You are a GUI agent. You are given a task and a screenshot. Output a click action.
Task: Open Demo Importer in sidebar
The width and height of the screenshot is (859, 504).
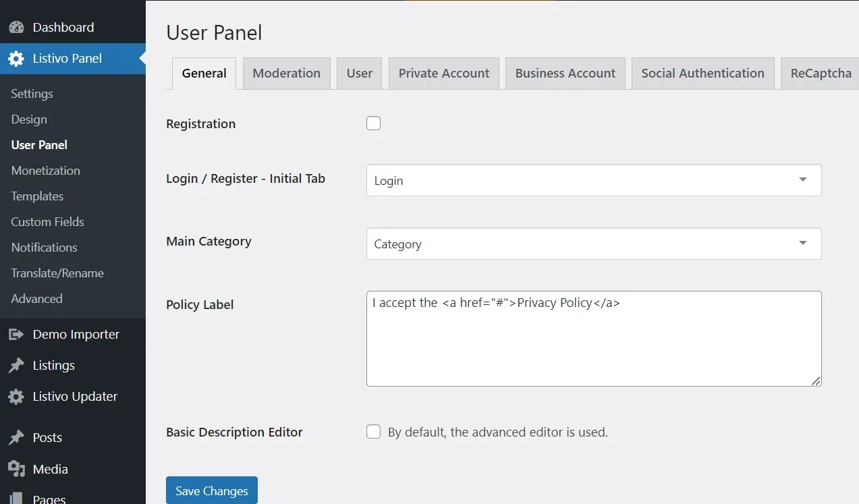(x=73, y=335)
